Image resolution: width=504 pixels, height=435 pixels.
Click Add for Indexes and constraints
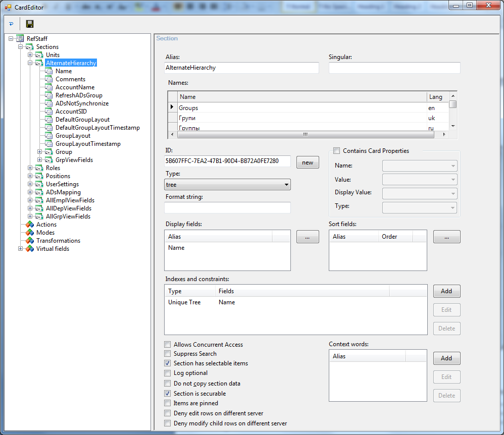(447, 291)
